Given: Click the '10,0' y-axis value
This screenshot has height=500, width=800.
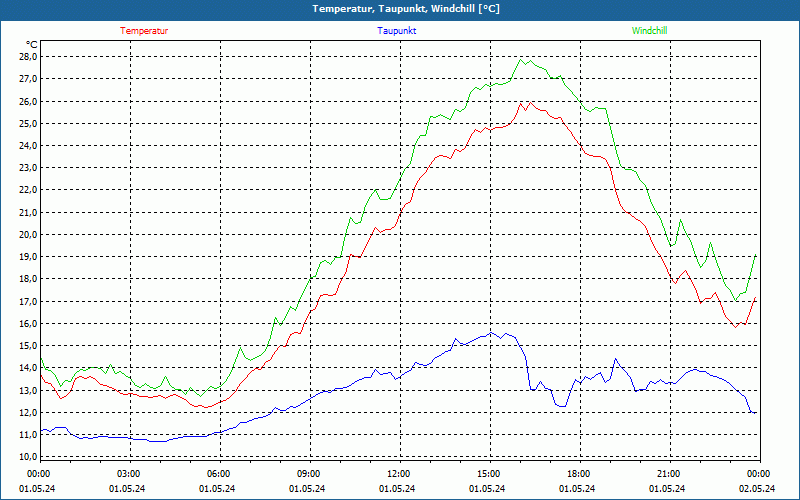Looking at the screenshot, I should coord(28,457).
